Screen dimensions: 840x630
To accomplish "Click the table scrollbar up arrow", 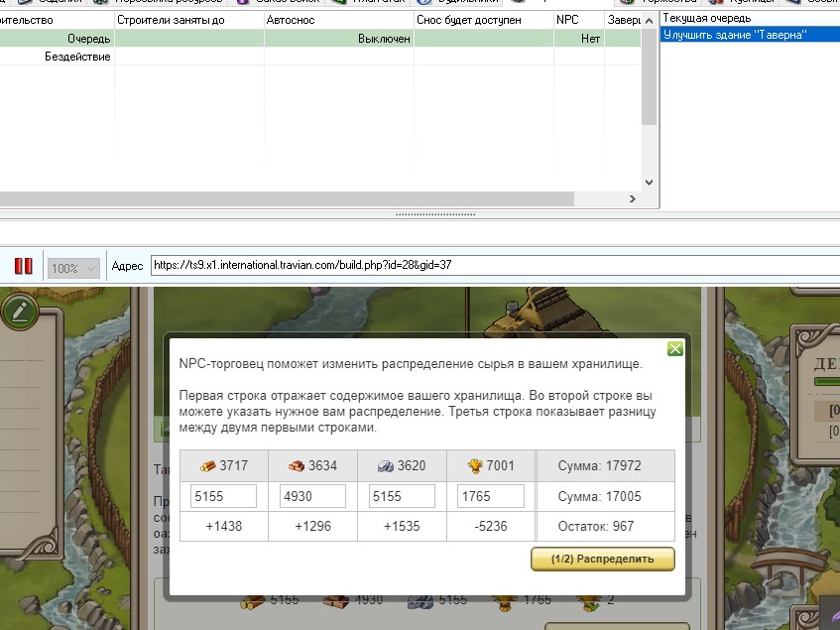I will [649, 21].
